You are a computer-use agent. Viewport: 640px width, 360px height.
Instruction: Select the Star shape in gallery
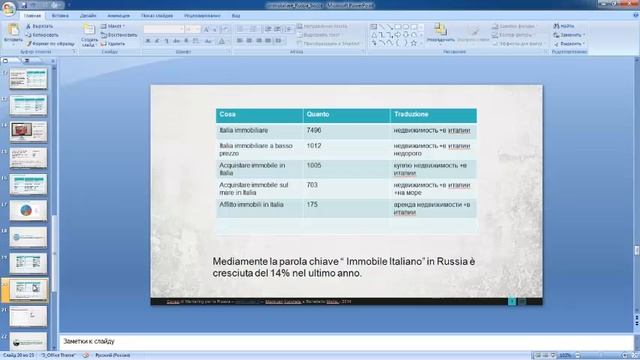413,43
